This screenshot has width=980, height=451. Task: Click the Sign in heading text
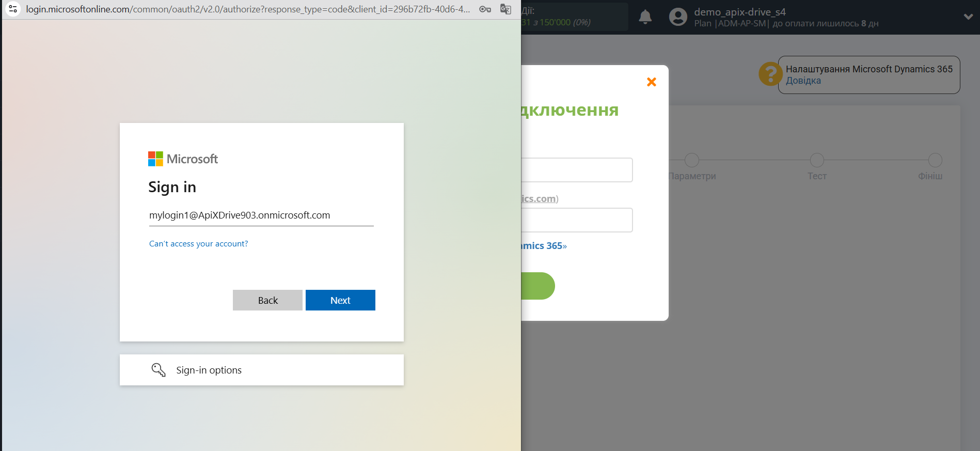[172, 187]
